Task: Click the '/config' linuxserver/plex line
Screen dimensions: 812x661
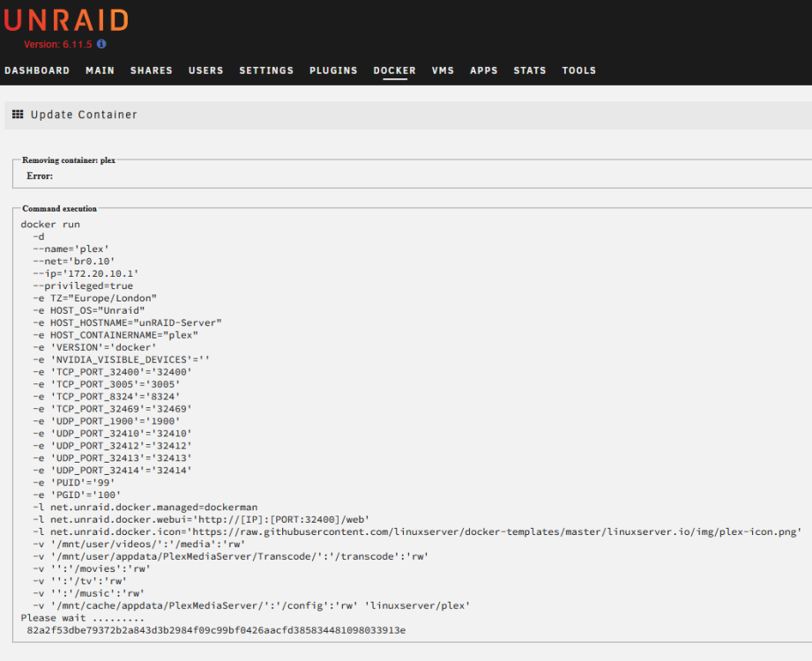Action: coord(251,606)
